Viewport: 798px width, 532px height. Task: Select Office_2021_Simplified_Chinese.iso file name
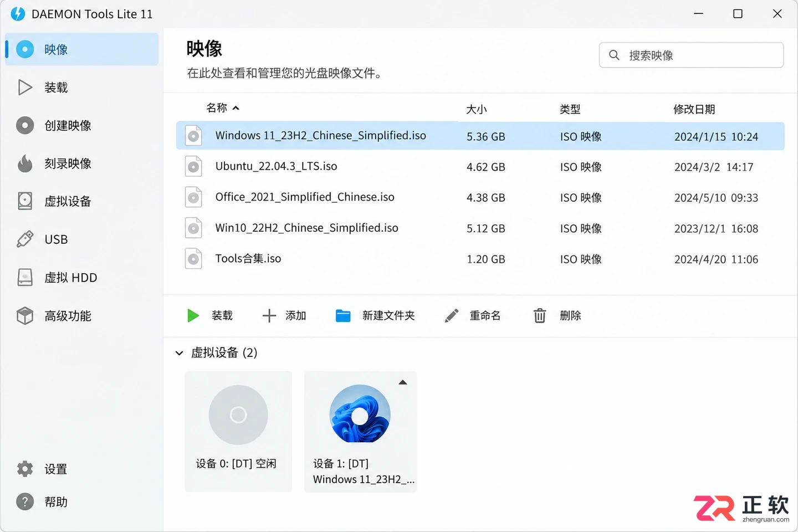pyautogui.click(x=305, y=197)
